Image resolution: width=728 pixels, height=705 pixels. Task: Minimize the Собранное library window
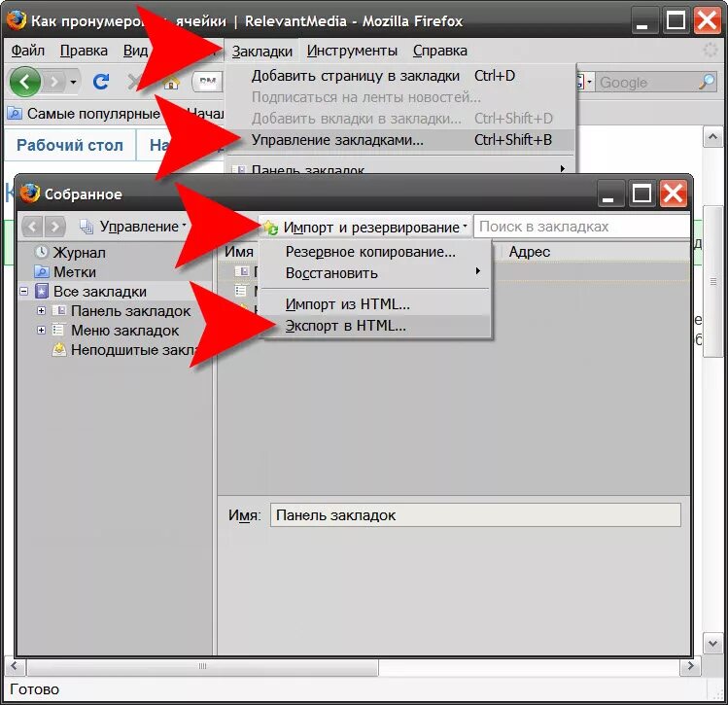point(610,194)
